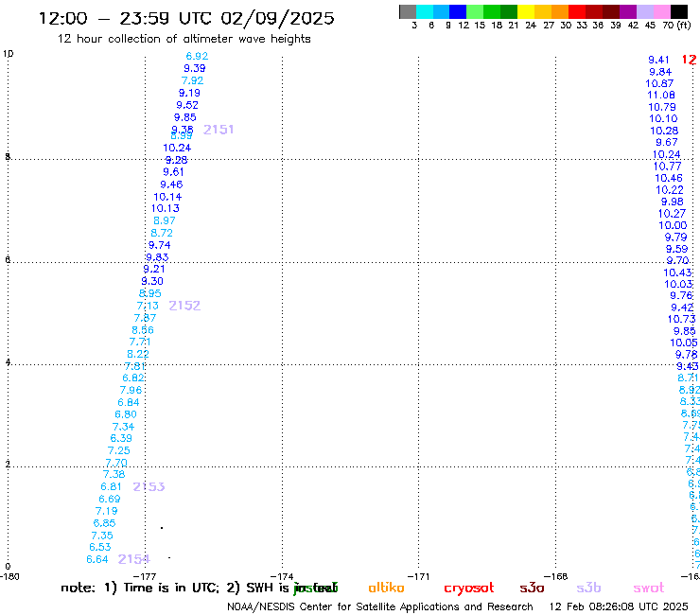Image resolution: width=700 pixels, height=615 pixels.
Task: Select the wave height value 7.19
Action: 106,511
